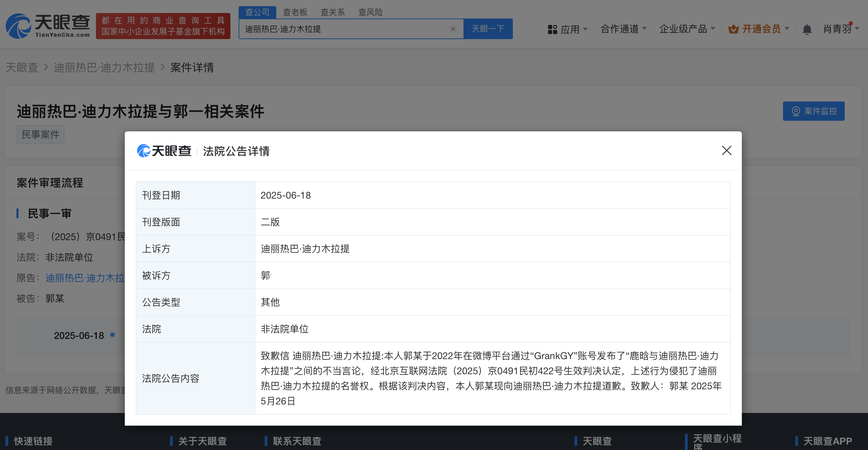Click the 天眼查 logo in dialog header

coord(164,151)
